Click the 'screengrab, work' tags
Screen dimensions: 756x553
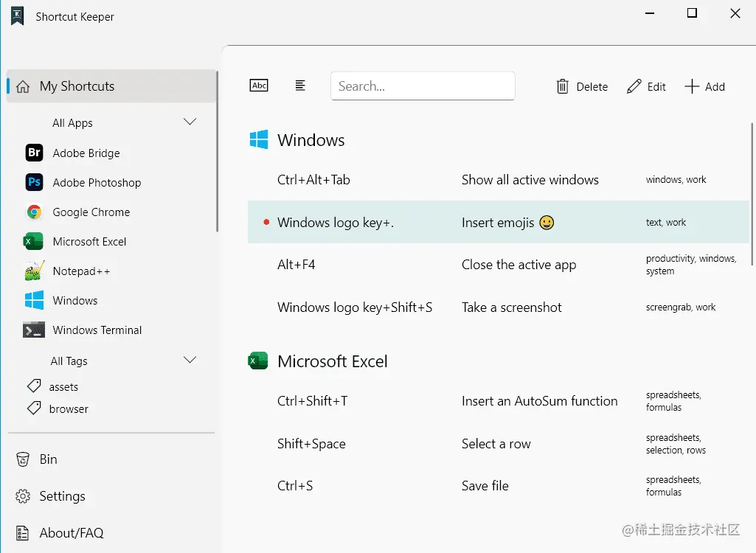680,307
